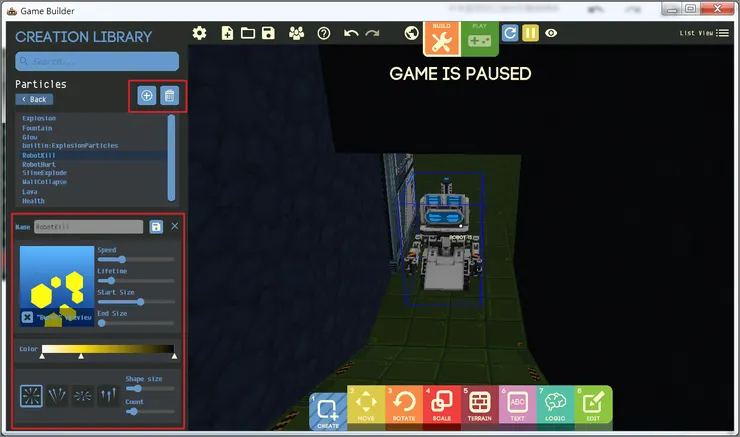The image size is (740, 437).
Task: Open the List View menu
Action: [704, 33]
